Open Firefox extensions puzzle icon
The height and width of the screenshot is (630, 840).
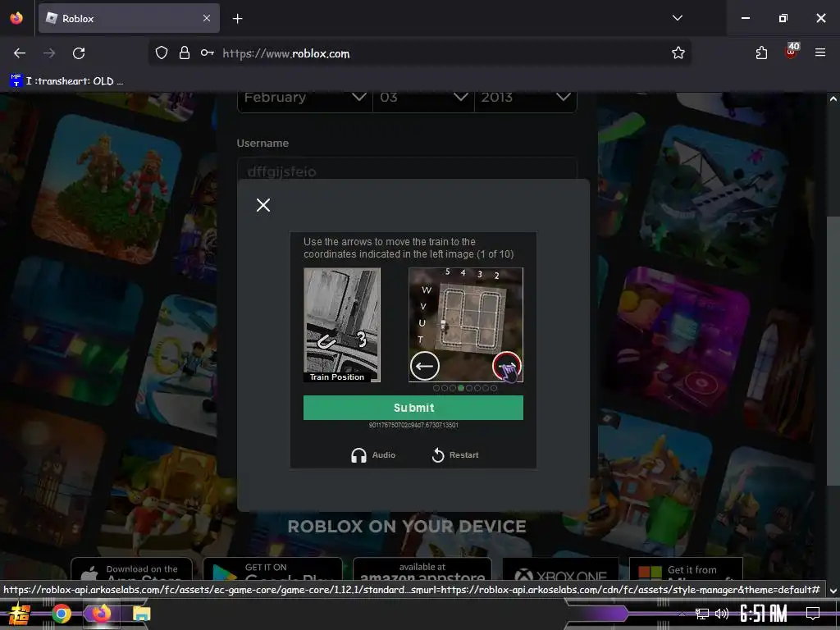point(761,53)
